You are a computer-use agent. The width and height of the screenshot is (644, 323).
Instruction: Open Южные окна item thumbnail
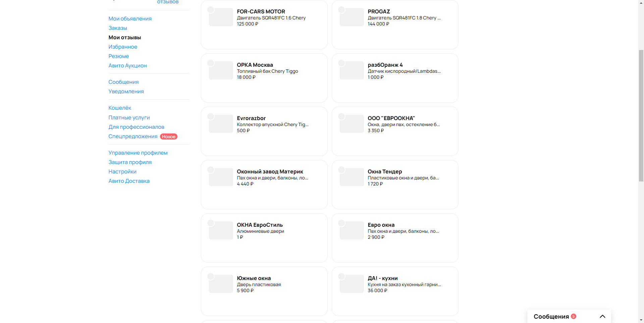(x=221, y=284)
